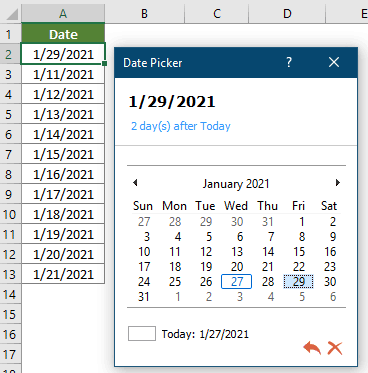The height and width of the screenshot is (373, 368).
Task: Choose Saturday January 30 in calendar
Action: [x=330, y=282]
